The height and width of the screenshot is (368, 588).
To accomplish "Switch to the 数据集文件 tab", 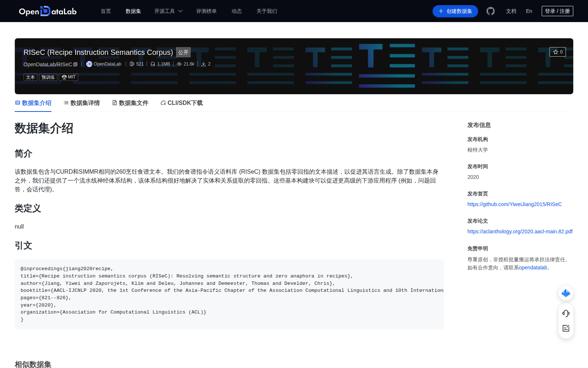I will [x=130, y=103].
